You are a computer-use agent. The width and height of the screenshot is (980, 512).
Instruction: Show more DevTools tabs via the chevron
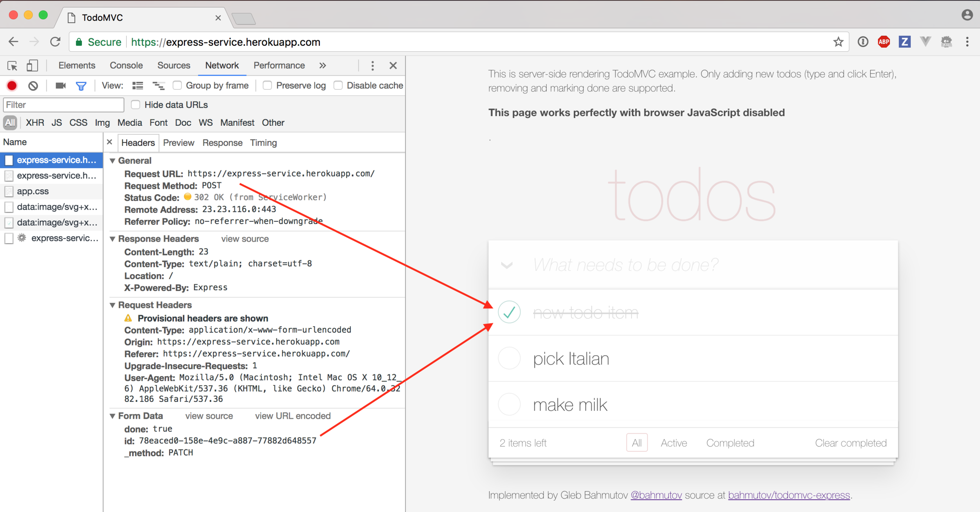tap(323, 65)
